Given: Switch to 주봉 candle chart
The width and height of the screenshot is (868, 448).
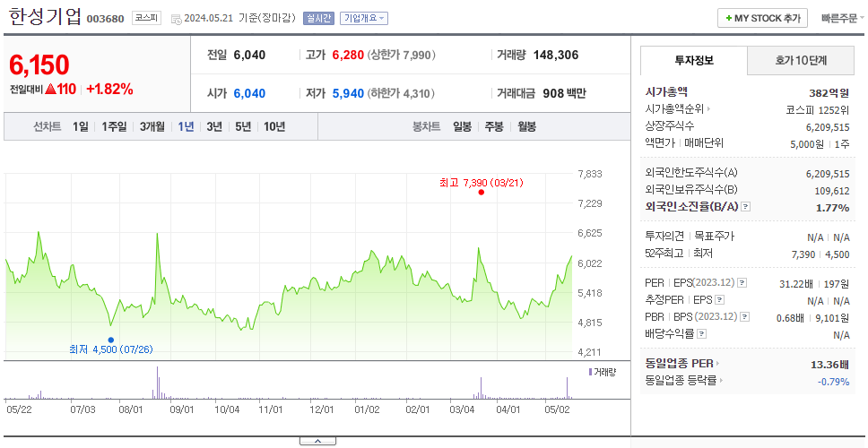Looking at the screenshot, I should (494, 126).
